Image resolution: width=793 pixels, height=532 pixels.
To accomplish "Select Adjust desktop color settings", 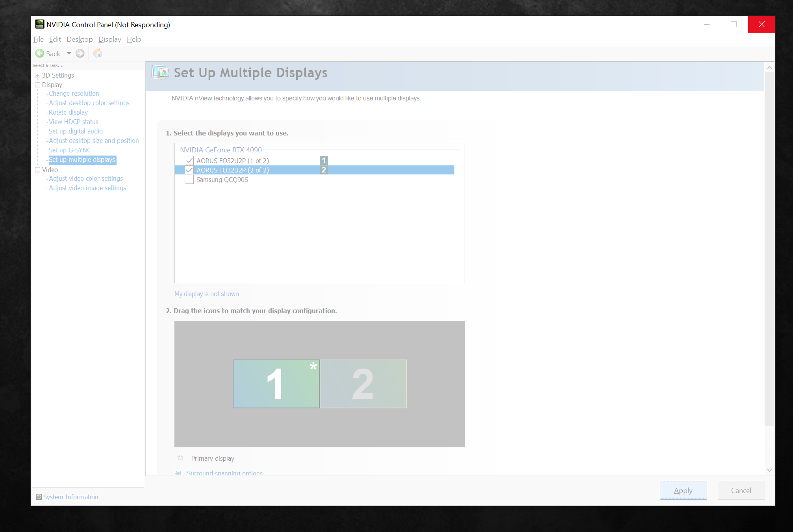I will [x=89, y=103].
